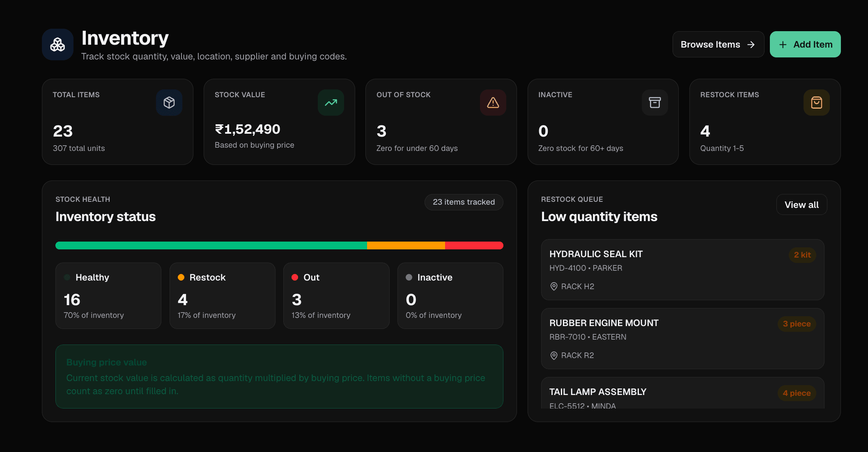Open Browse Items
The height and width of the screenshot is (452, 868).
tap(718, 44)
